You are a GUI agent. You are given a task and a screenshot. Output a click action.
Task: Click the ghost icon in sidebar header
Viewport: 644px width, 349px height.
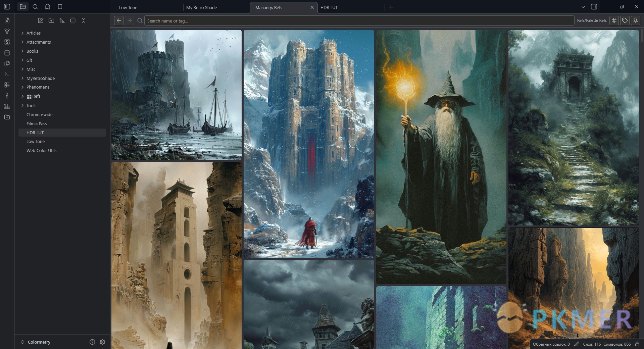(48, 7)
